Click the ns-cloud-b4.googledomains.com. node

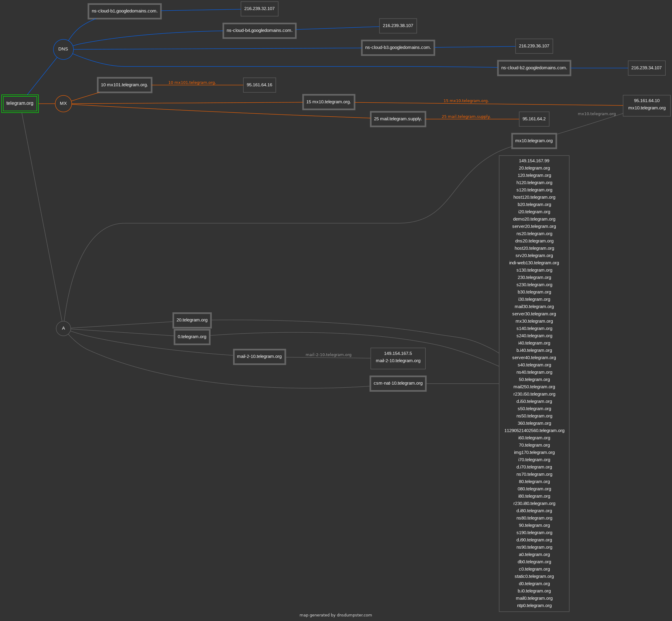click(259, 31)
